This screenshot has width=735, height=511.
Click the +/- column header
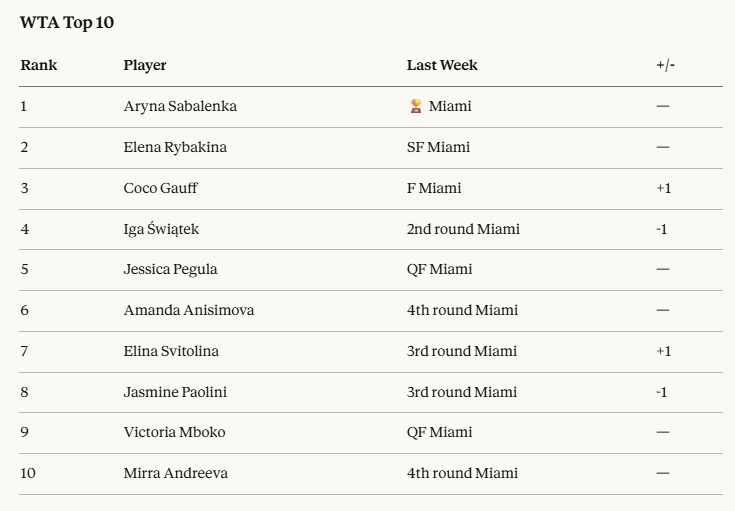[665, 66]
